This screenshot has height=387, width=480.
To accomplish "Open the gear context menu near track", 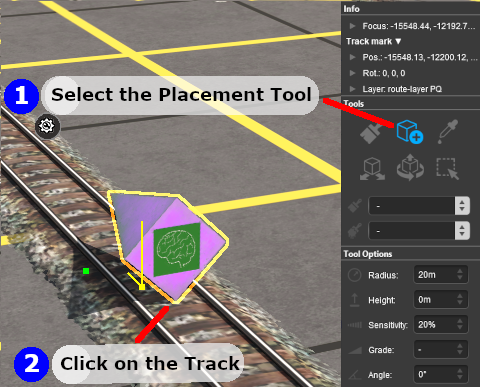I will click(x=47, y=126).
